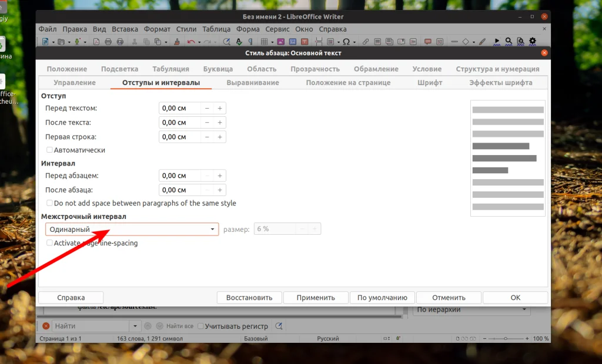This screenshot has width=602, height=364.
Task: Click the OK button
Action: (x=515, y=298)
